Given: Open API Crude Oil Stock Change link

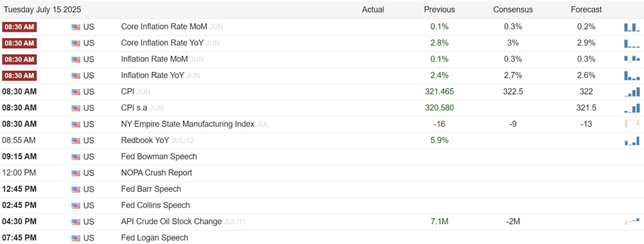Looking at the screenshot, I should 171,222.
